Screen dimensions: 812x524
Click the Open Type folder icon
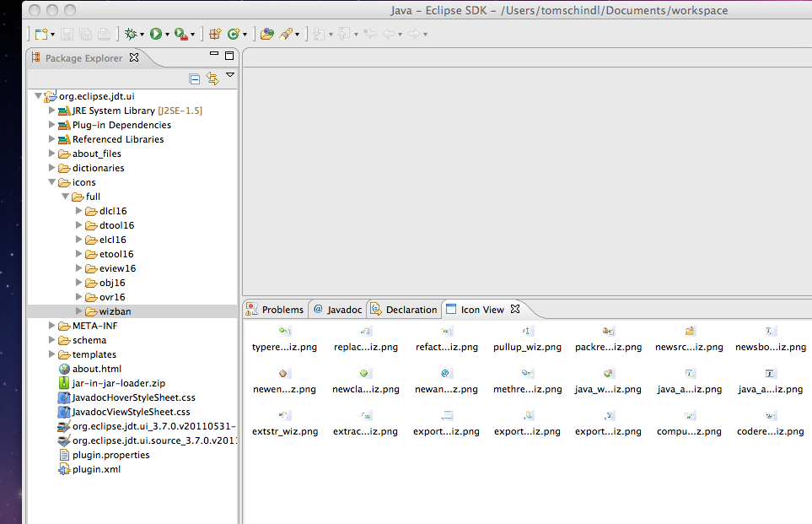click(x=267, y=35)
